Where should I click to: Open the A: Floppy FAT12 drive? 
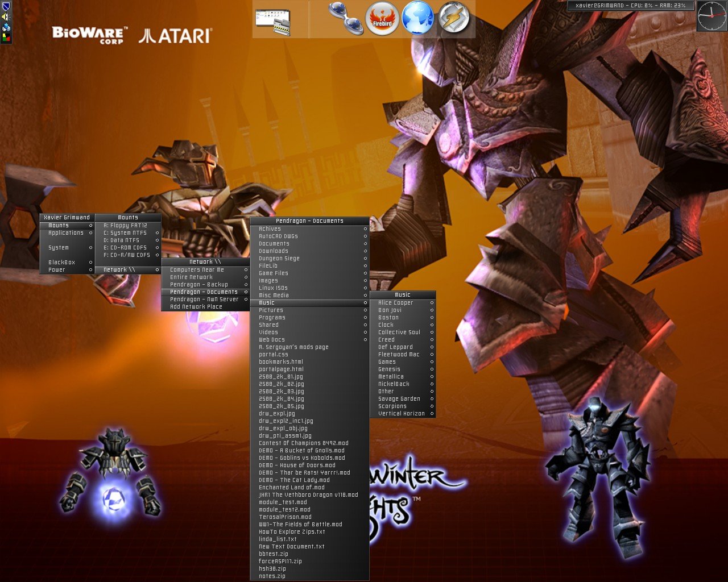pos(128,226)
